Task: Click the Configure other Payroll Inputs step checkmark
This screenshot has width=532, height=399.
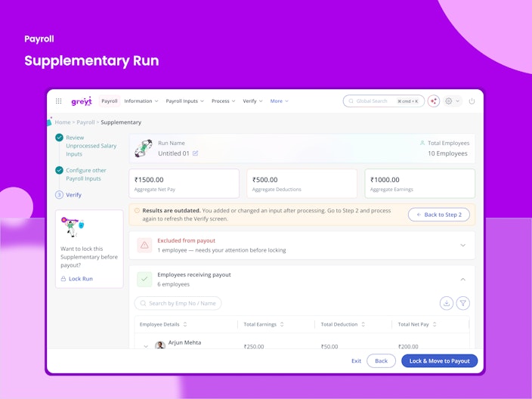Action: tap(59, 170)
